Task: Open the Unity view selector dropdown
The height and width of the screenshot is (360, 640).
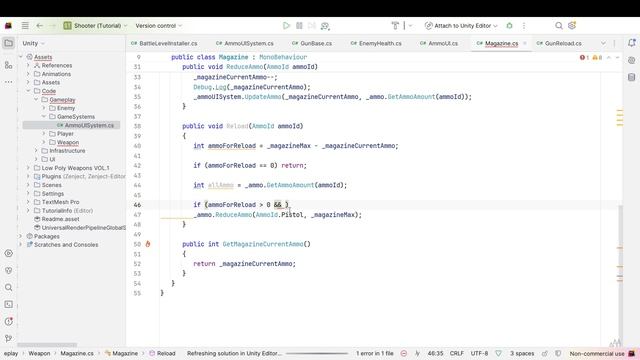Action: click(33, 43)
